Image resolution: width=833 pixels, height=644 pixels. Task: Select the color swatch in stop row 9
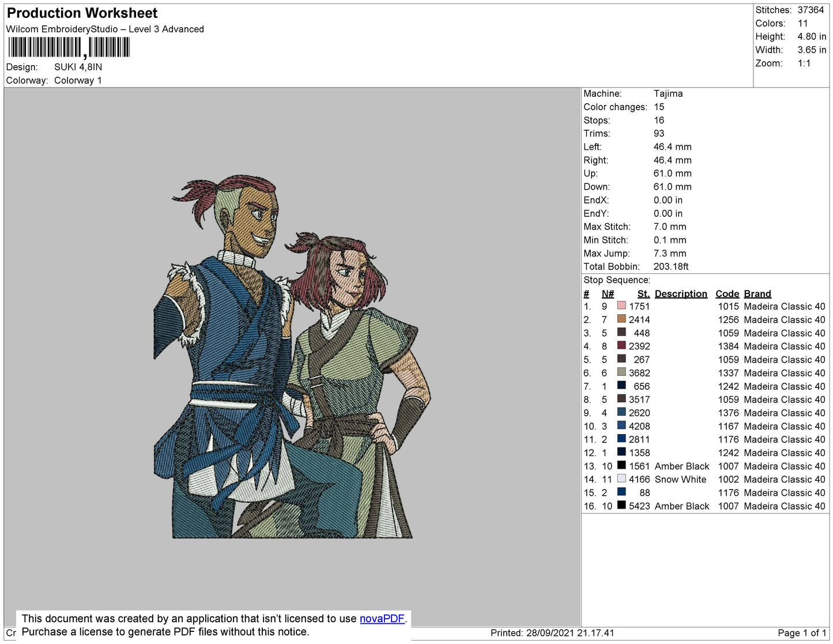(621, 412)
